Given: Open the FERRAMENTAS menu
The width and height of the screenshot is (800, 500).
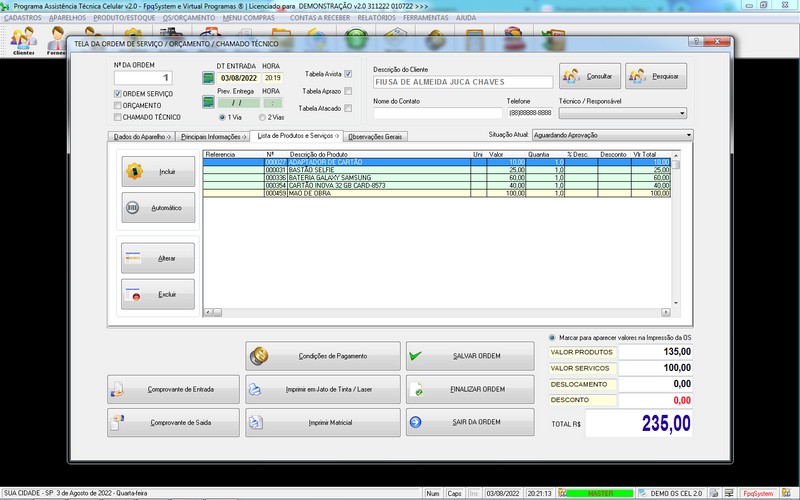Looking at the screenshot, I should [426, 18].
